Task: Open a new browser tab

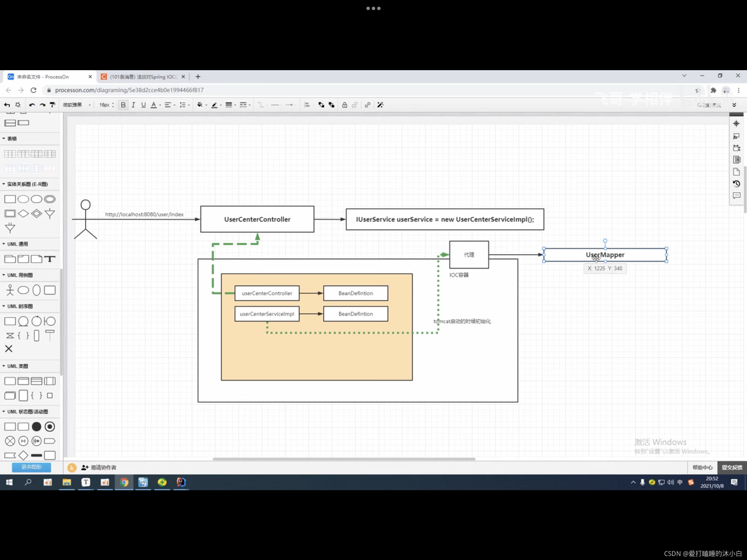Action: [198, 77]
